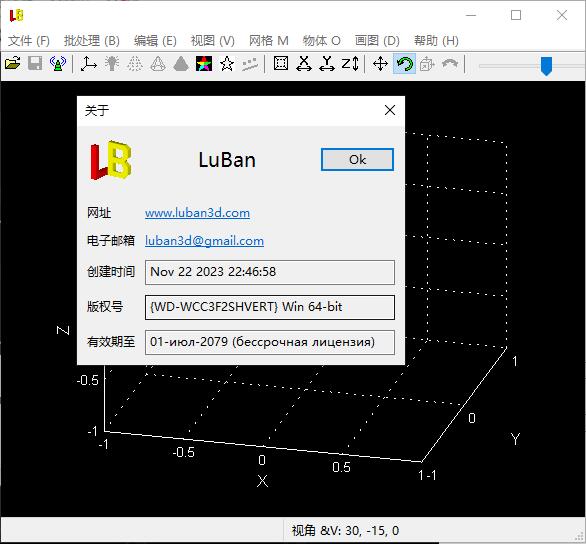The width and height of the screenshot is (586, 544).
Task: Click the 有效期至 expiry field
Action: point(269,342)
